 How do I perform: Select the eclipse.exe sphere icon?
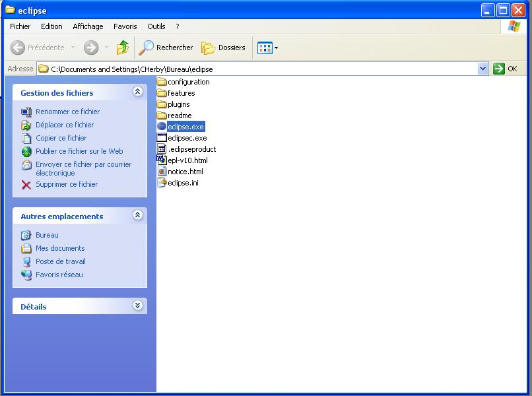[x=162, y=127]
